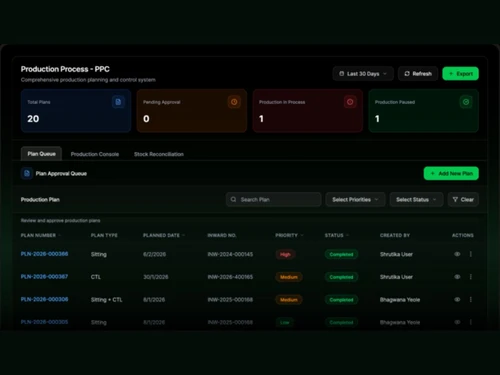Image resolution: width=500 pixels, height=375 pixels.
Task: Click plan type Sitting + CTL
Action: (107, 300)
